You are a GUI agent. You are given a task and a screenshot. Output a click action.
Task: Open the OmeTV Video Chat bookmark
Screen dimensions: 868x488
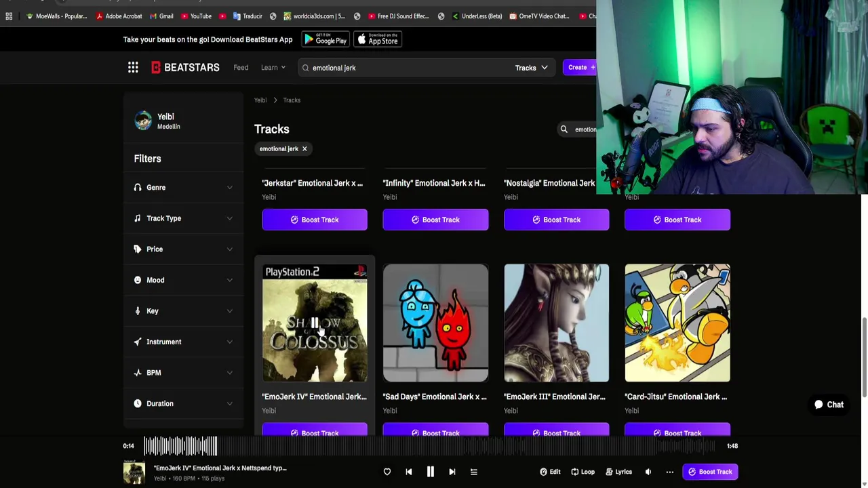(539, 16)
